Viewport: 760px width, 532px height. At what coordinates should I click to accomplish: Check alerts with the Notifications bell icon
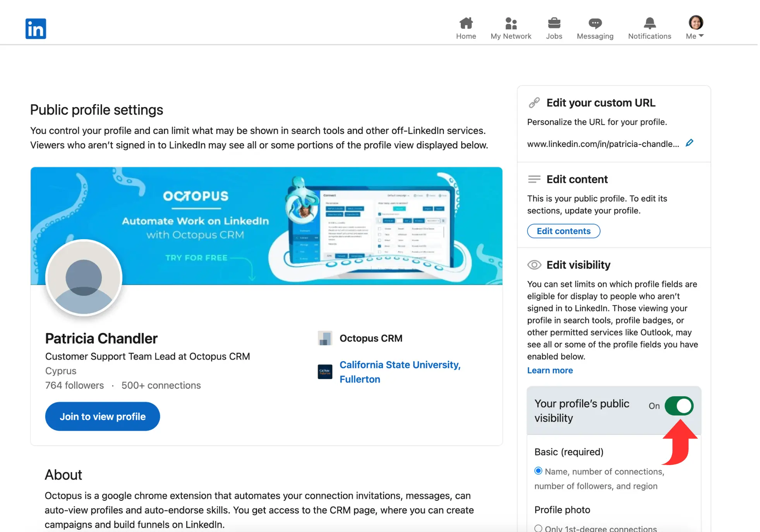click(650, 23)
